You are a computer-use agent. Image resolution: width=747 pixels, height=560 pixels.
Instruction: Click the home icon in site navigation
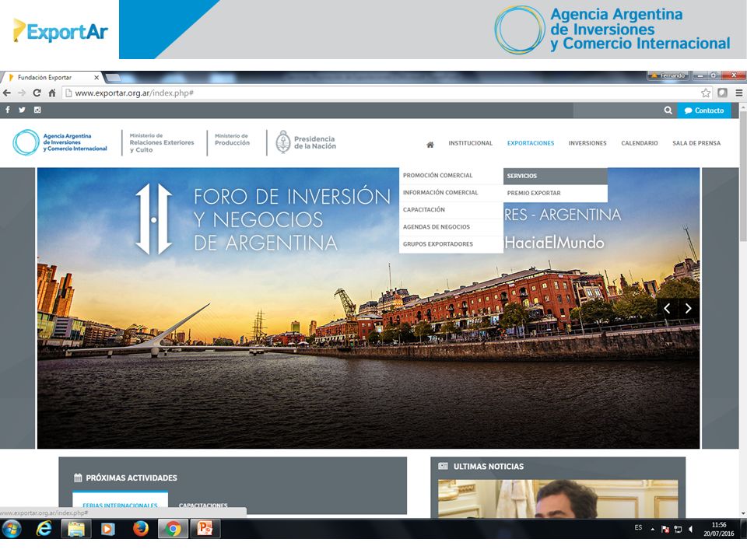click(430, 145)
